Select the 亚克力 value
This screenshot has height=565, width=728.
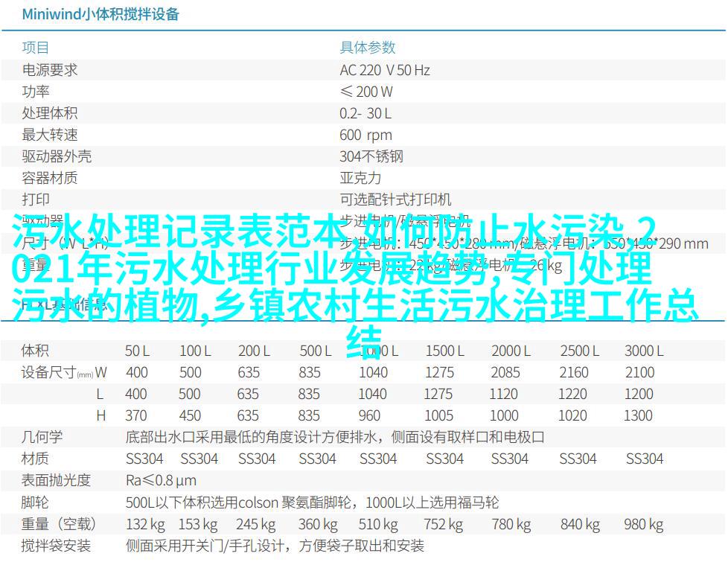tap(360, 178)
